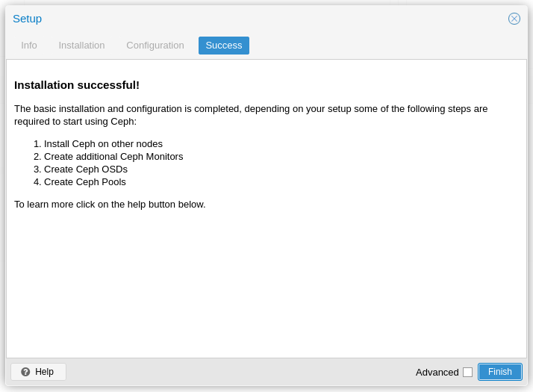Click the empty footer bar area
This screenshot has width=533, height=392.
point(239,372)
